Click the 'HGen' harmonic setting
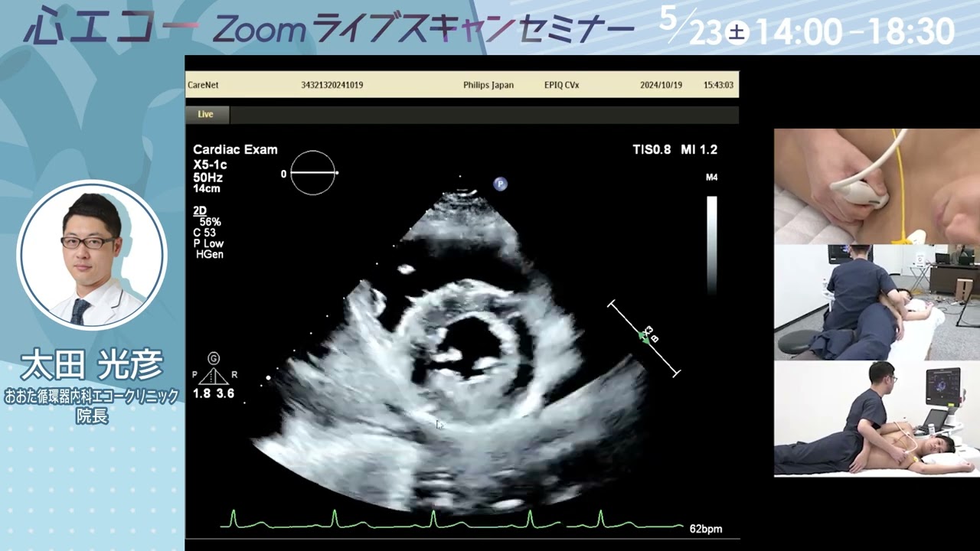 click(210, 254)
